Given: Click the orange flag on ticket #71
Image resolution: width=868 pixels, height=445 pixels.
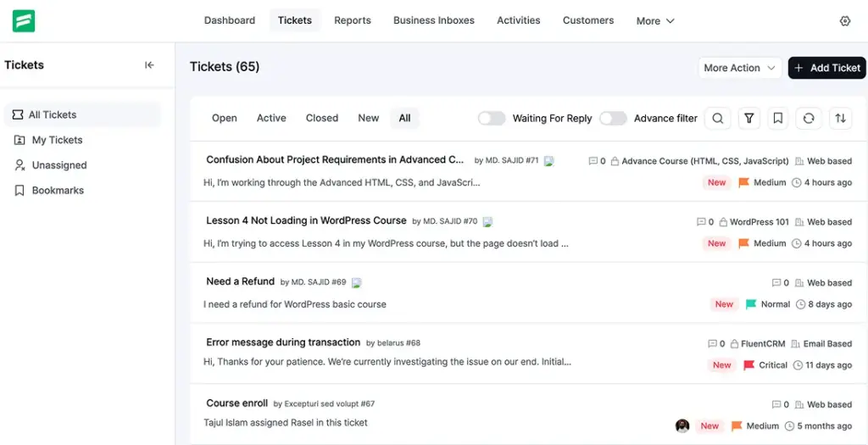Looking at the screenshot, I should click(743, 182).
